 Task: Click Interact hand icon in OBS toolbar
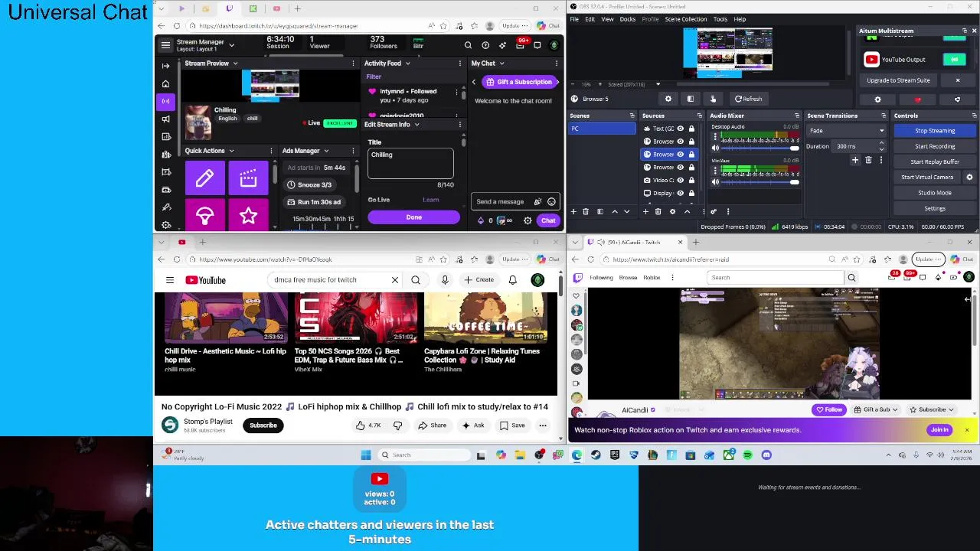pyautogui.click(x=713, y=99)
